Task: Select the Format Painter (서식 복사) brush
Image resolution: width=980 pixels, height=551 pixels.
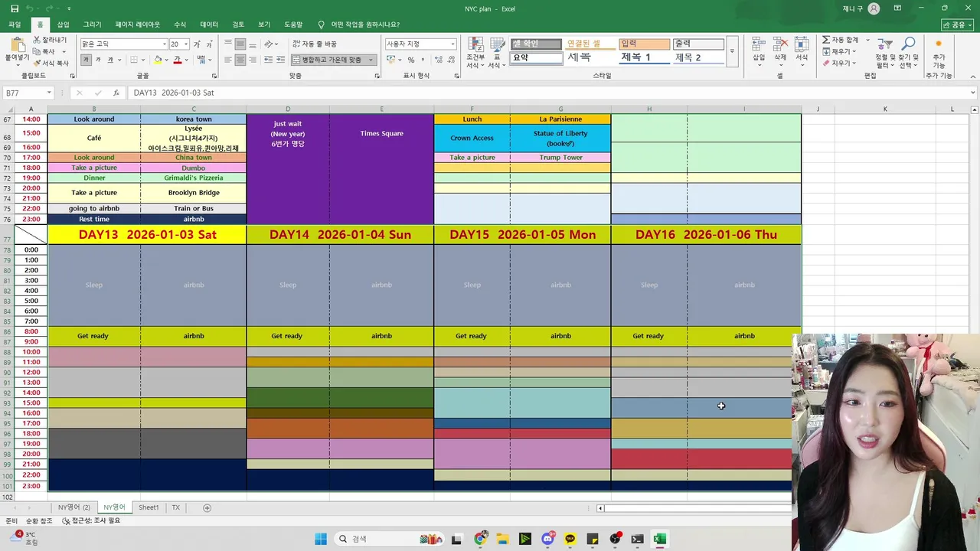Action: [x=51, y=63]
